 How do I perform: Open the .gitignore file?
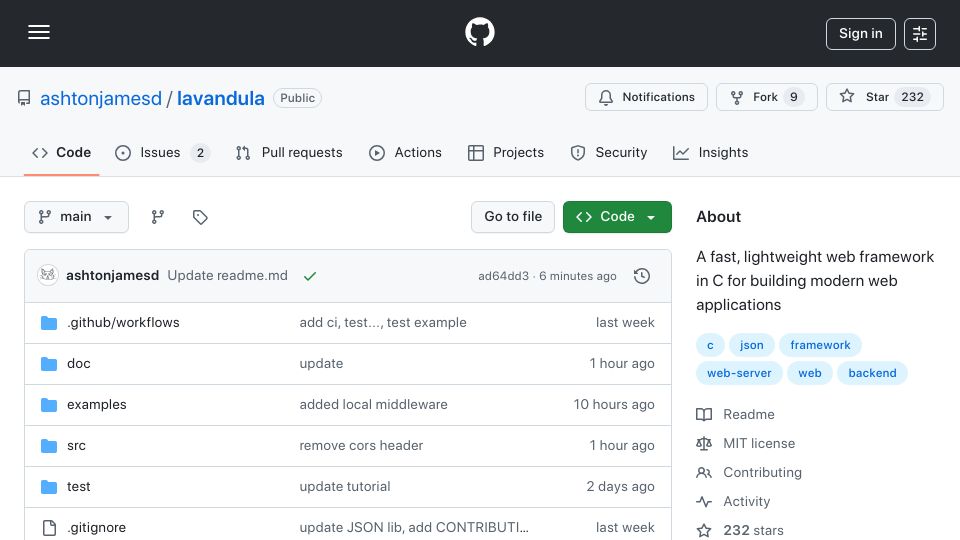[x=96, y=528]
